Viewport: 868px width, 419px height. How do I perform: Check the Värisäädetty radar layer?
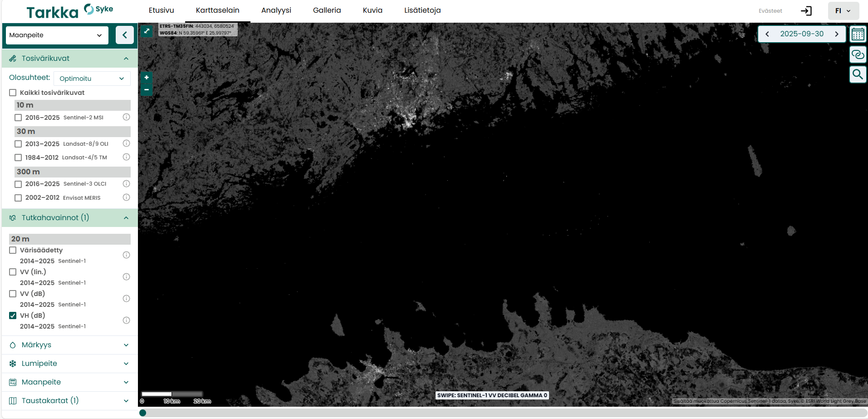tap(13, 250)
